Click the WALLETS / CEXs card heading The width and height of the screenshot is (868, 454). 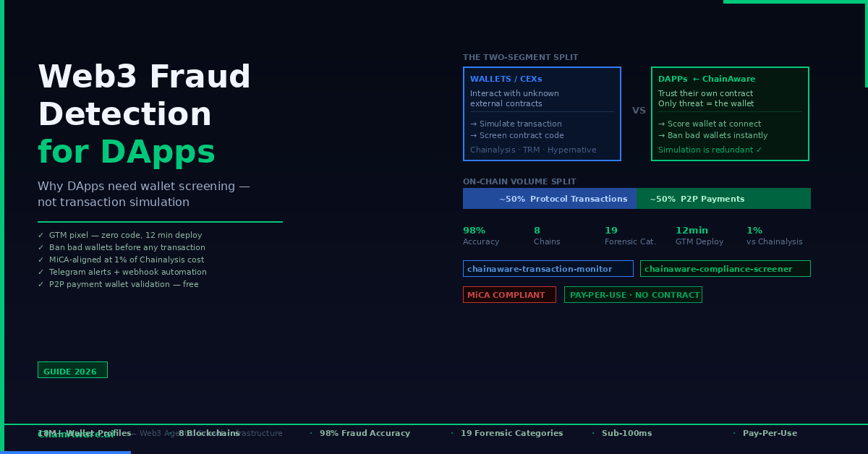[x=506, y=80]
